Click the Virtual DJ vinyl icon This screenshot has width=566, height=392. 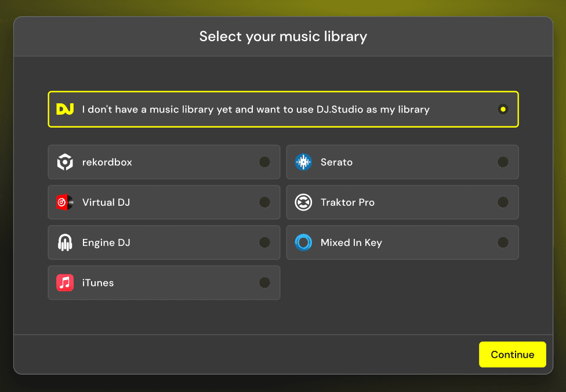click(x=65, y=202)
